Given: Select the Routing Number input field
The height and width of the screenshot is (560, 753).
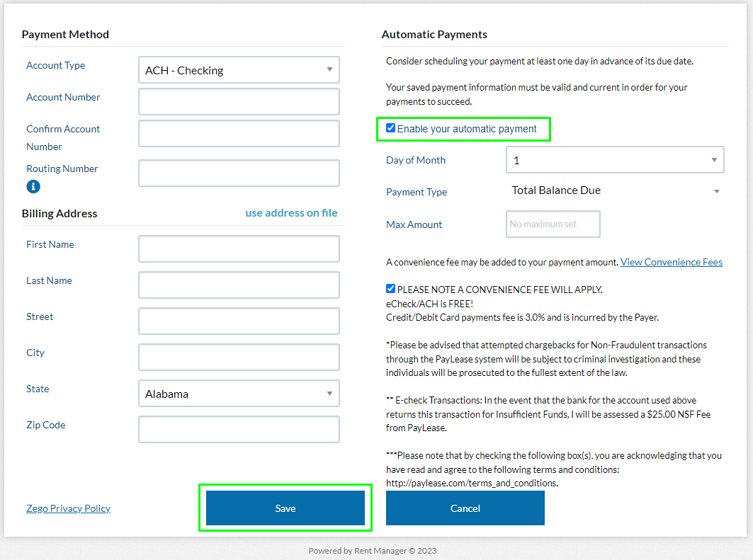Looking at the screenshot, I should [239, 173].
